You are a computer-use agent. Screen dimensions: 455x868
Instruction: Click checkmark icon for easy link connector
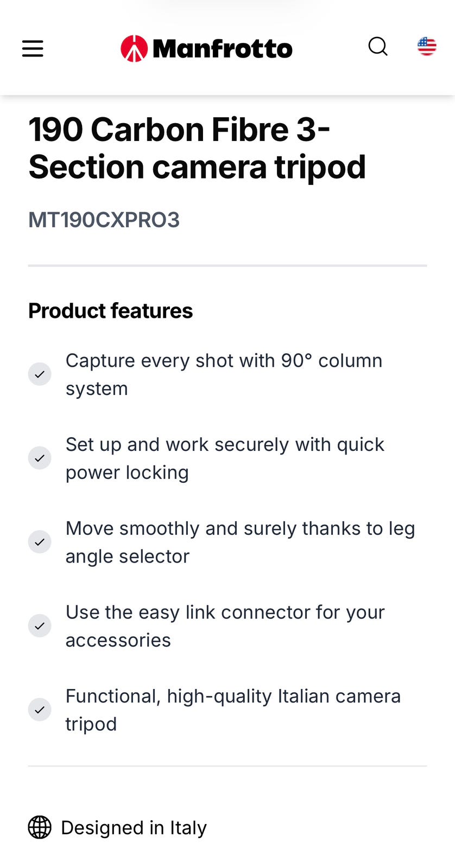click(x=40, y=626)
